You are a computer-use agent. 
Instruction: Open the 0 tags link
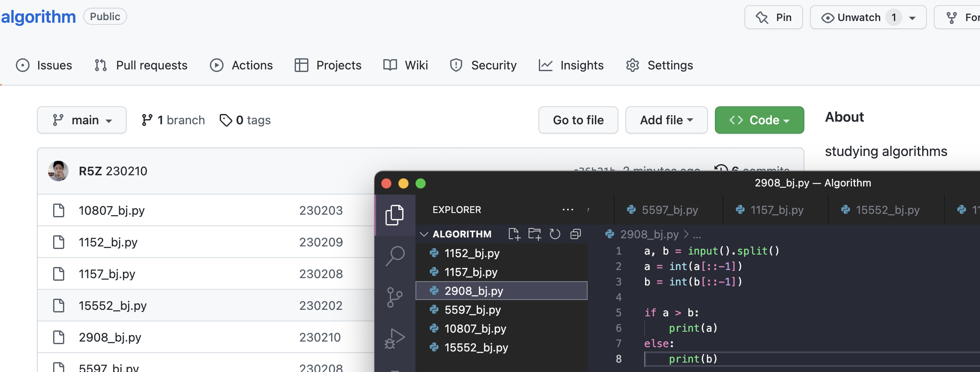(245, 120)
